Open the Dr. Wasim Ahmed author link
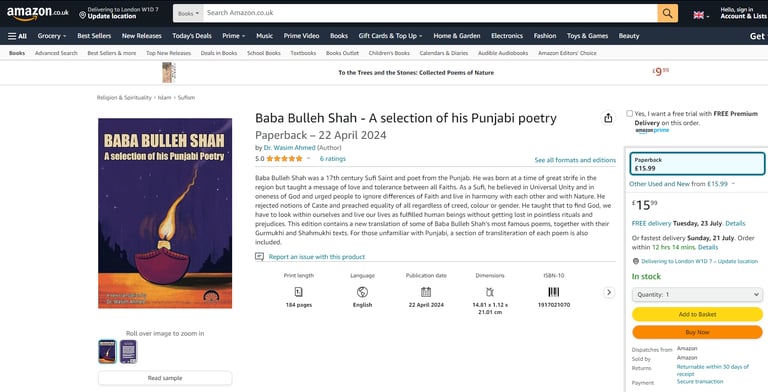768x392 pixels. [289, 147]
